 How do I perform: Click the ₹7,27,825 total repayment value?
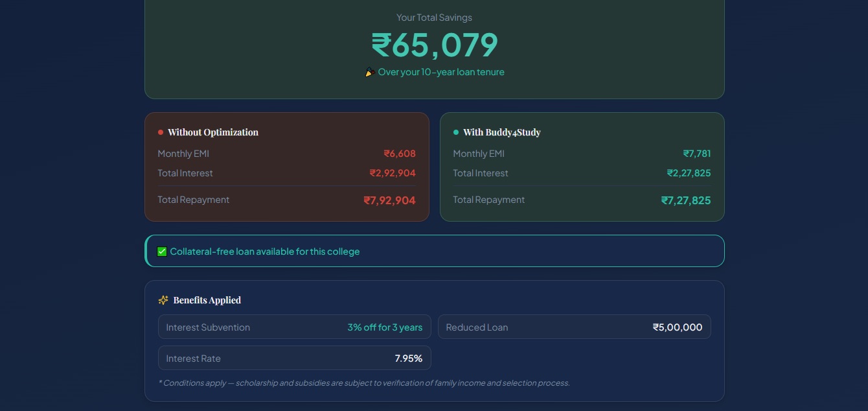coord(685,200)
